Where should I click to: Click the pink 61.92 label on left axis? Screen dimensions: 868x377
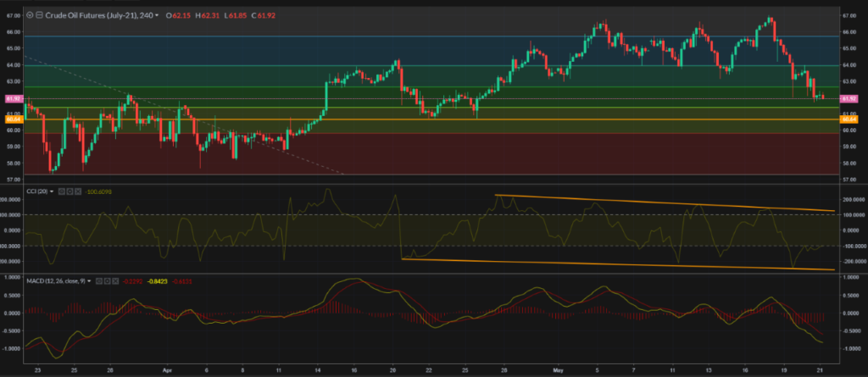click(11, 99)
